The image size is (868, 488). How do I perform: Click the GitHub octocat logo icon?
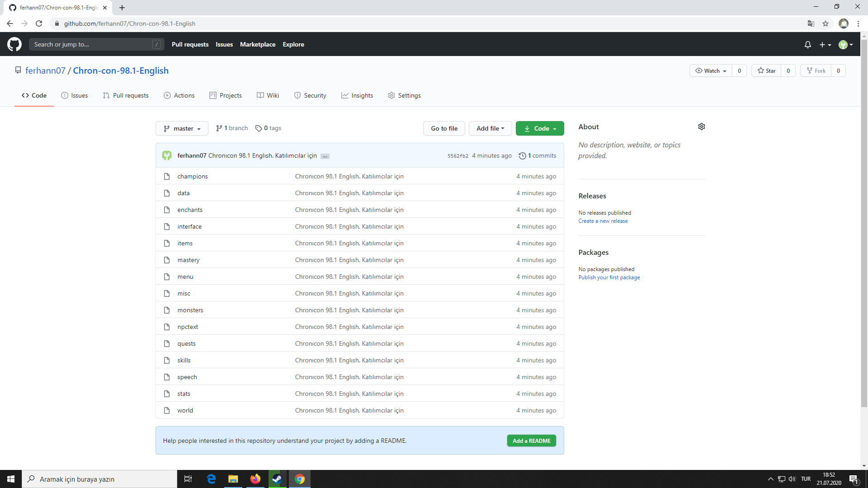coord(15,44)
